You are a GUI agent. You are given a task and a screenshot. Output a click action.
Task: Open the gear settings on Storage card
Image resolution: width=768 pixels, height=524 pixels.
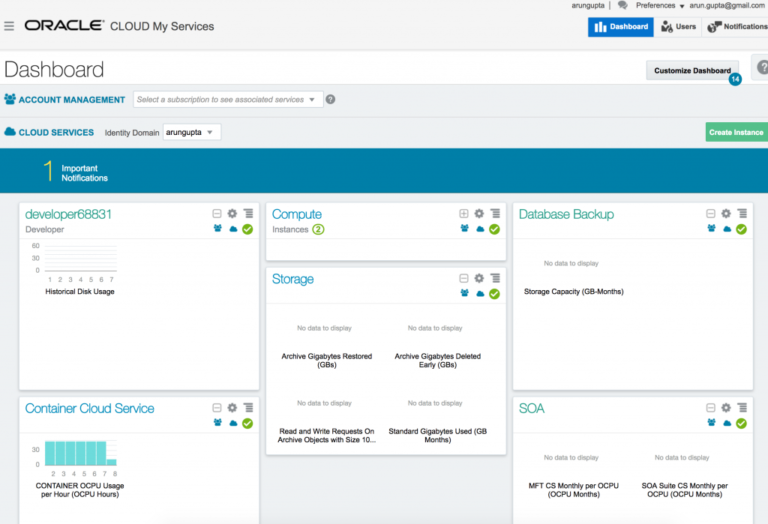point(480,278)
